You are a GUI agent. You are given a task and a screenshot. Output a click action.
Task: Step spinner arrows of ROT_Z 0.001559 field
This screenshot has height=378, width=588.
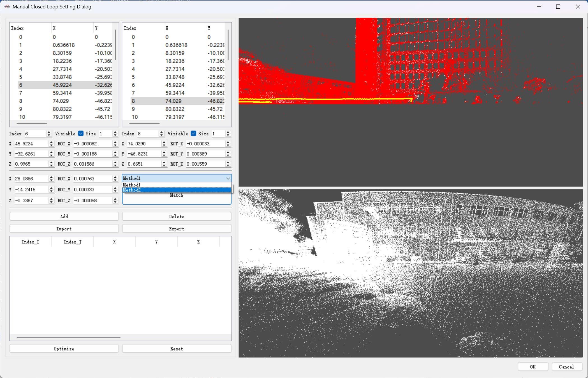coord(228,164)
